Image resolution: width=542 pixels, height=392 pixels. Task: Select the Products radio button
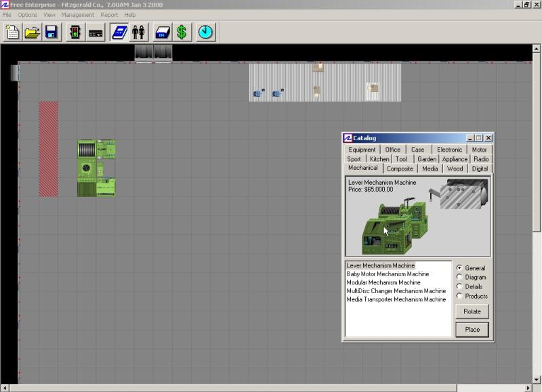pyautogui.click(x=460, y=297)
